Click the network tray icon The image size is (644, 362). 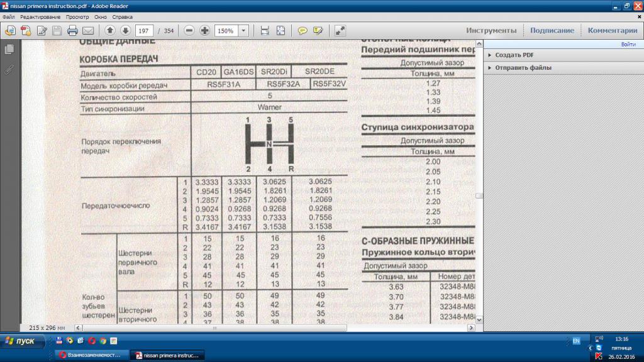point(599,339)
